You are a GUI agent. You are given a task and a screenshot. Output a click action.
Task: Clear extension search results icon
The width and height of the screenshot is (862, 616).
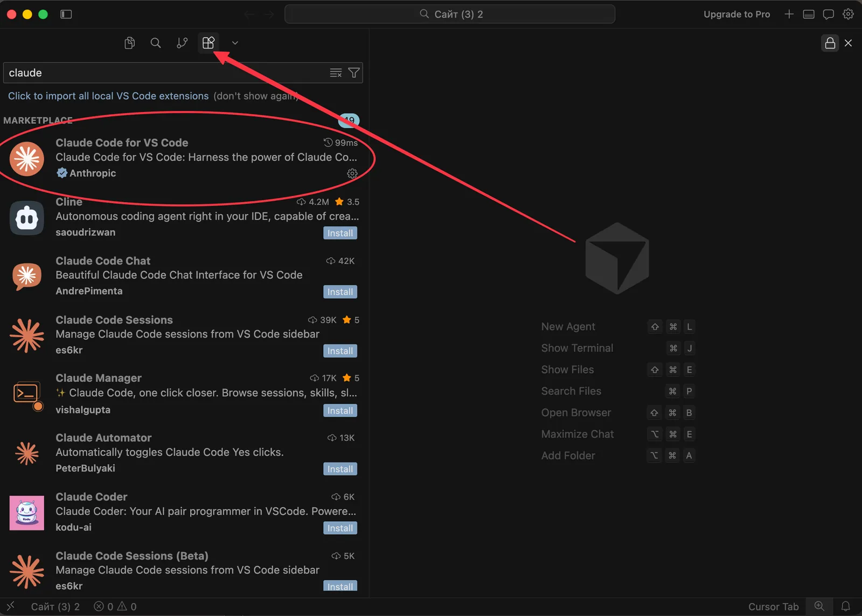point(336,73)
